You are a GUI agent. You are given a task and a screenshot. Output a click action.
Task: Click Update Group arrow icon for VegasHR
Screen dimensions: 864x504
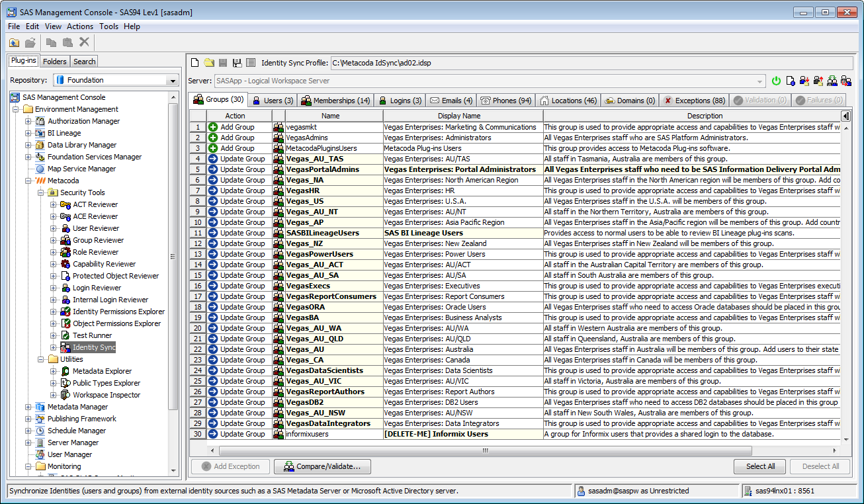coord(213,190)
